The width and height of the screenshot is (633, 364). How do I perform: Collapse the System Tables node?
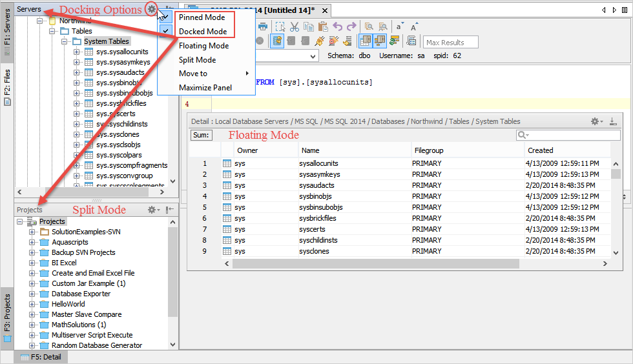pyautogui.click(x=64, y=41)
